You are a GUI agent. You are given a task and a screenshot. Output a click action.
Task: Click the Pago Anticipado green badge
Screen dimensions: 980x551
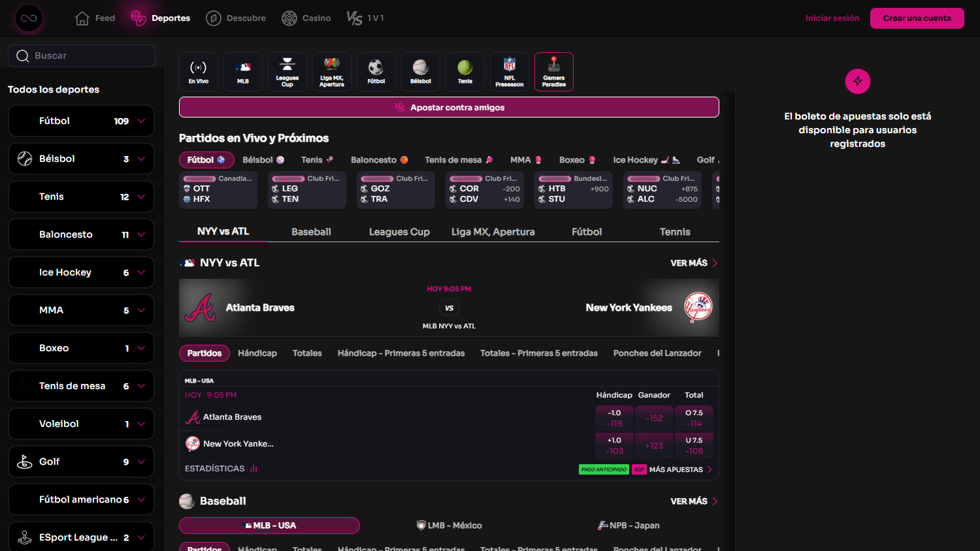tap(604, 469)
